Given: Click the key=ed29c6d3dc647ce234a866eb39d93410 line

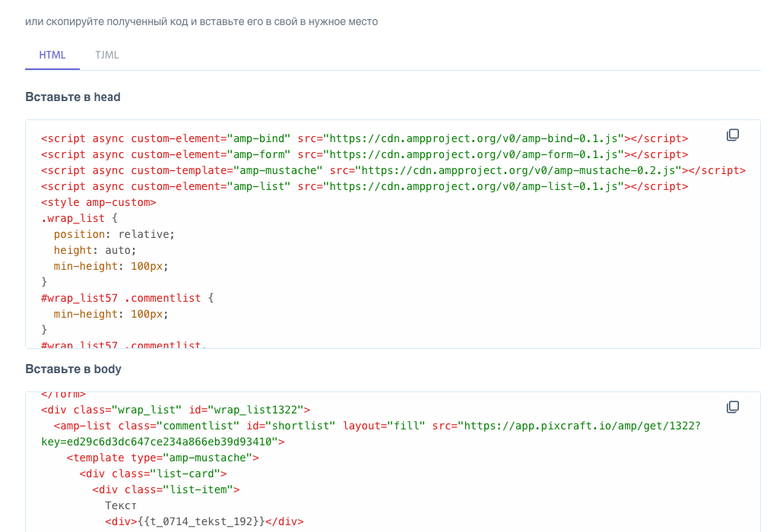Looking at the screenshot, I should coord(163,442).
